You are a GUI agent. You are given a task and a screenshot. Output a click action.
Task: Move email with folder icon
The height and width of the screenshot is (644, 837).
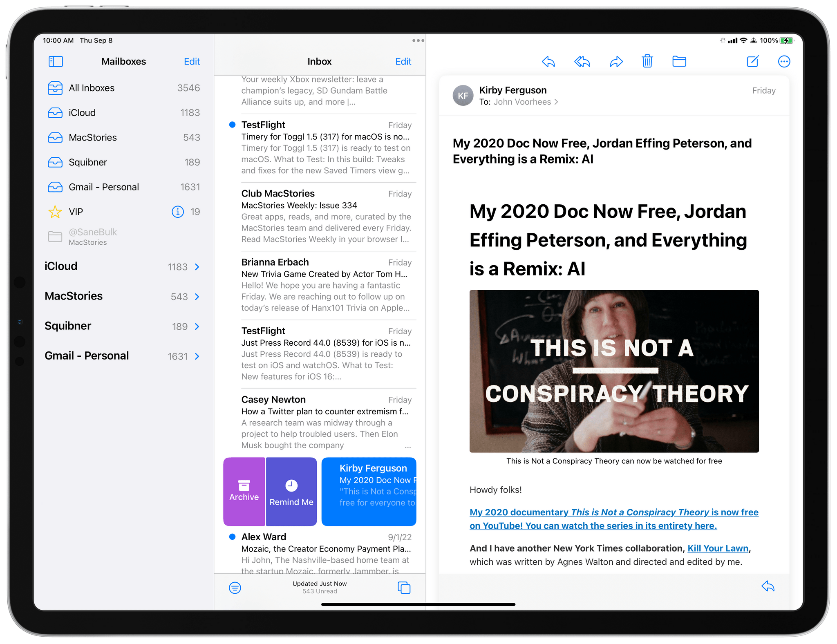tap(679, 61)
